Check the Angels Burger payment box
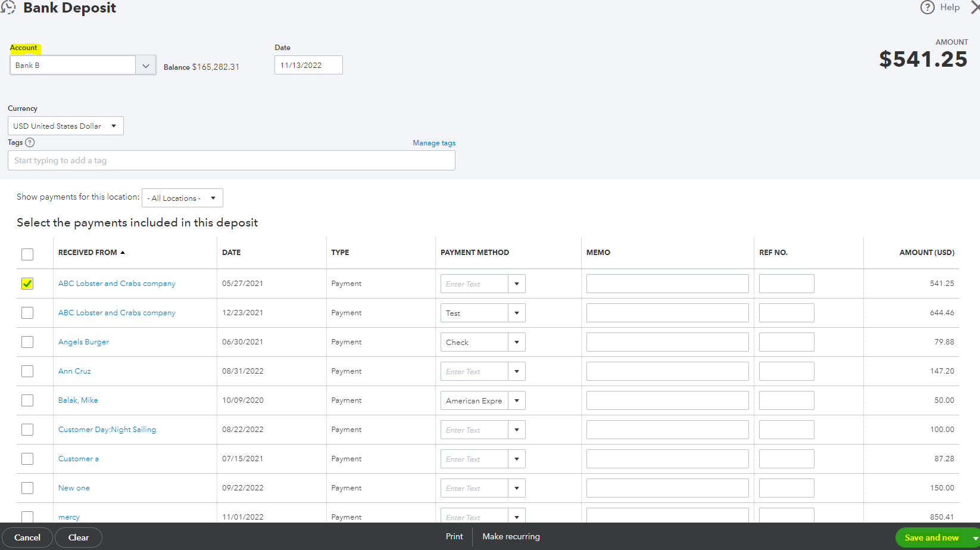The width and height of the screenshot is (980, 550). 27,342
